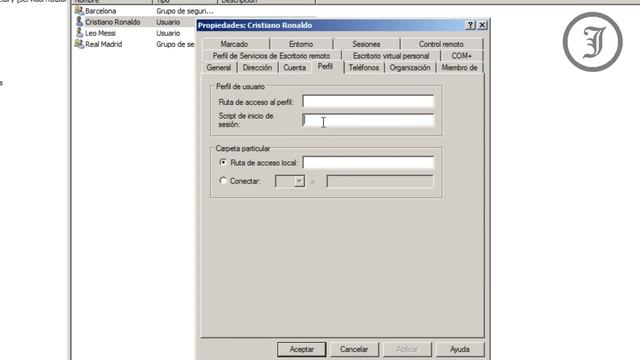Click the Aplicar button

tap(407, 349)
